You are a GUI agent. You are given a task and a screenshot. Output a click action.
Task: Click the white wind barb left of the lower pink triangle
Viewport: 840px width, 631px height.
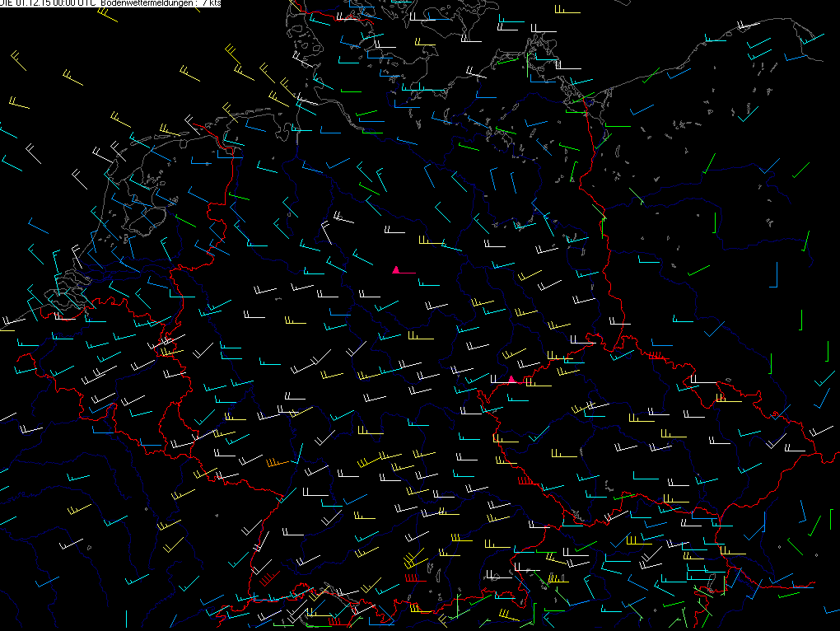pos(497,381)
